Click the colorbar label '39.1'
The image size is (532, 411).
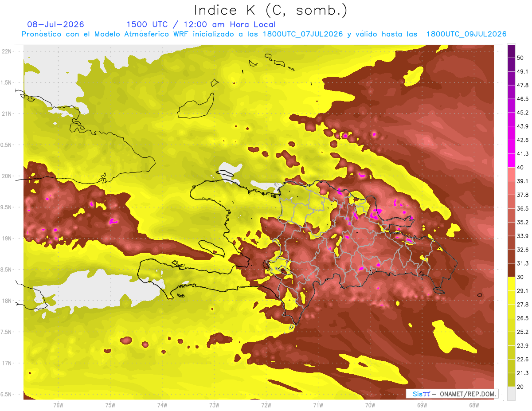tap(523, 181)
